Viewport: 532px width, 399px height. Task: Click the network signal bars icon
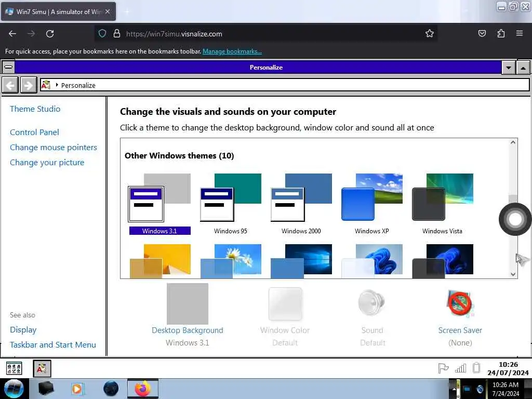460,368
